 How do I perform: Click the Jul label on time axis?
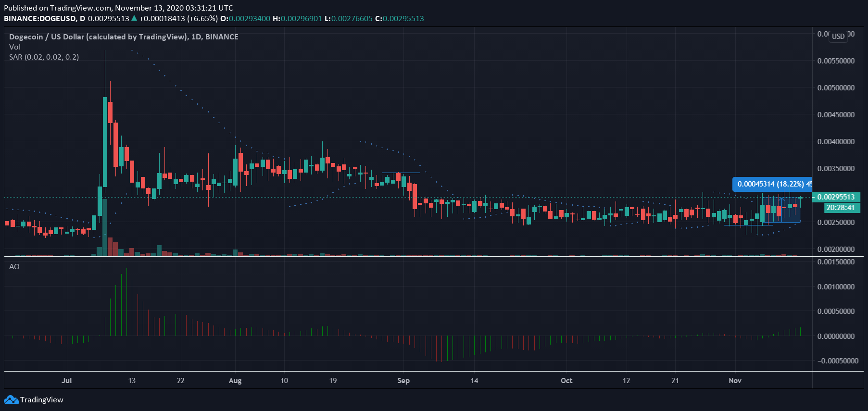(x=66, y=380)
